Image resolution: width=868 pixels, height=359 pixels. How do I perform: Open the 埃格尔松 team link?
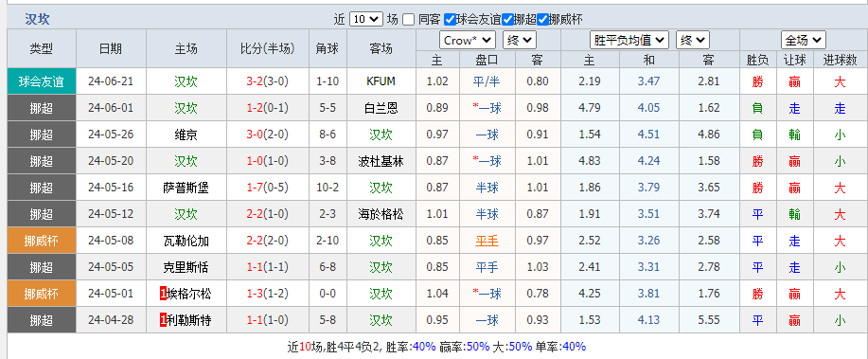coord(189,295)
